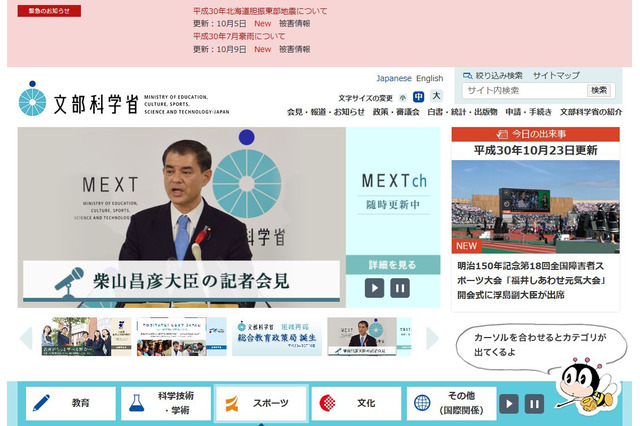Click the MEXT ministry logo
Image resolution: width=640 pixels, height=426 pixels.
124,99
